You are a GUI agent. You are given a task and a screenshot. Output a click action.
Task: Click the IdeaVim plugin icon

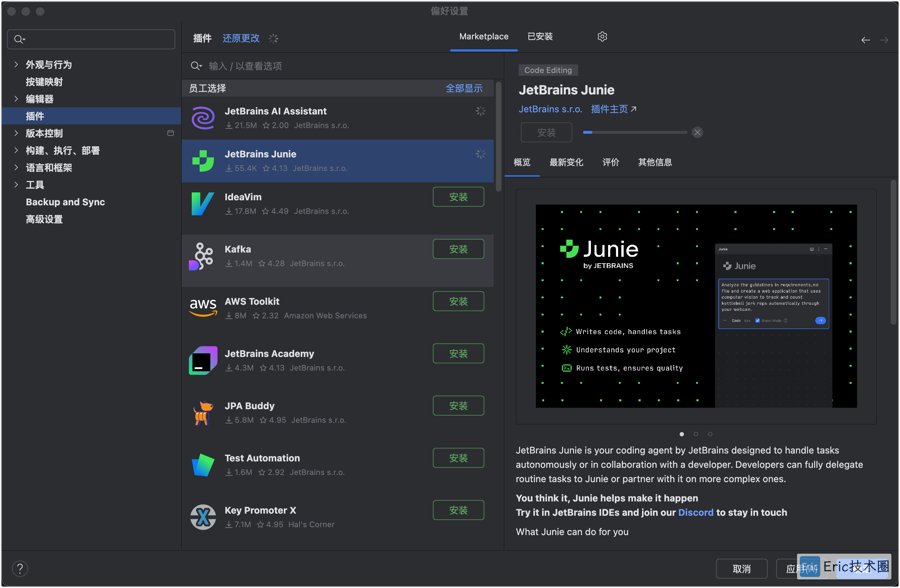pos(203,204)
